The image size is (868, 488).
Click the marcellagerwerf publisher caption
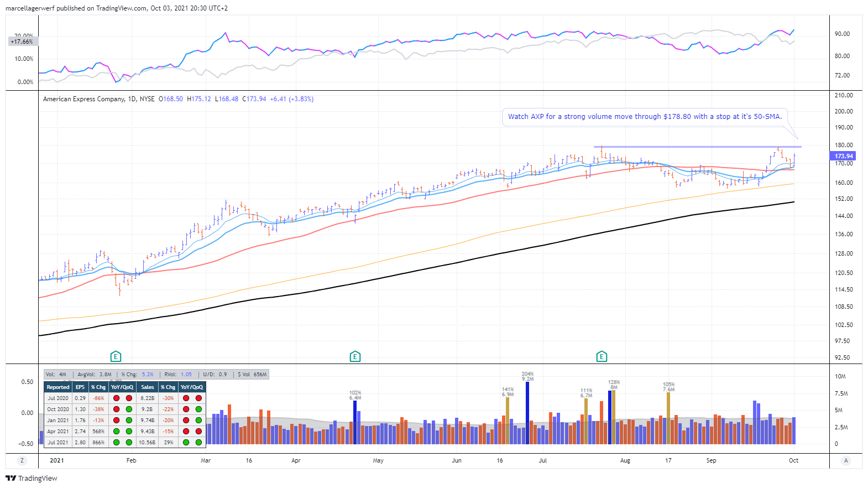pyautogui.click(x=116, y=8)
